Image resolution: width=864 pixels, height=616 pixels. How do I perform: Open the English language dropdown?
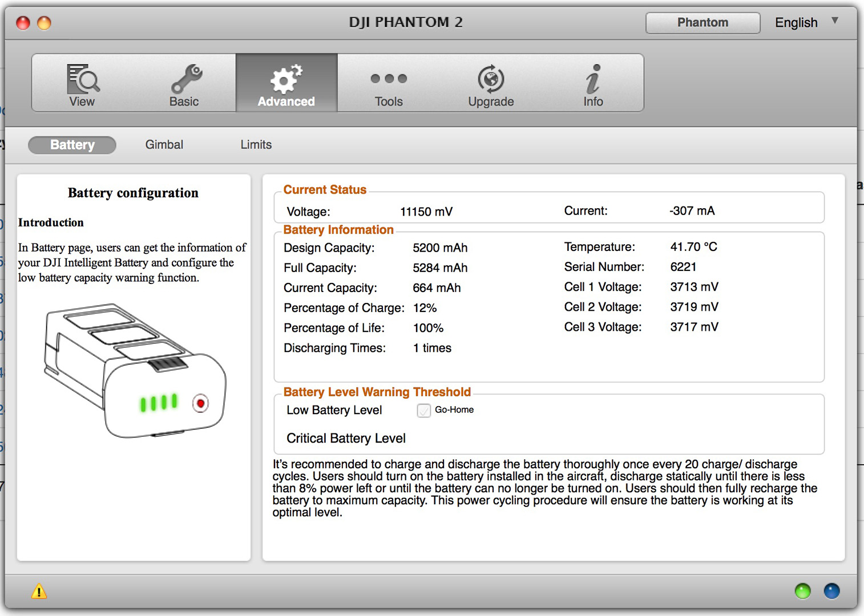(807, 23)
